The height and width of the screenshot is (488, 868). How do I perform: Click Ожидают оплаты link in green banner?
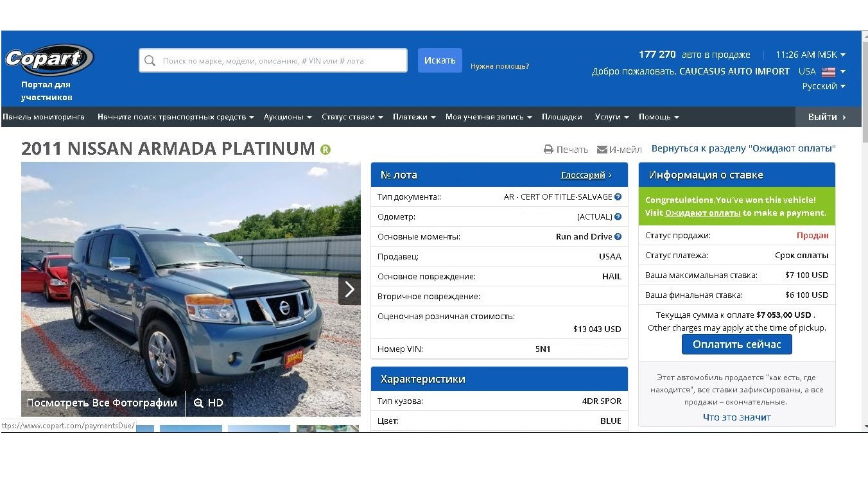[x=703, y=213]
